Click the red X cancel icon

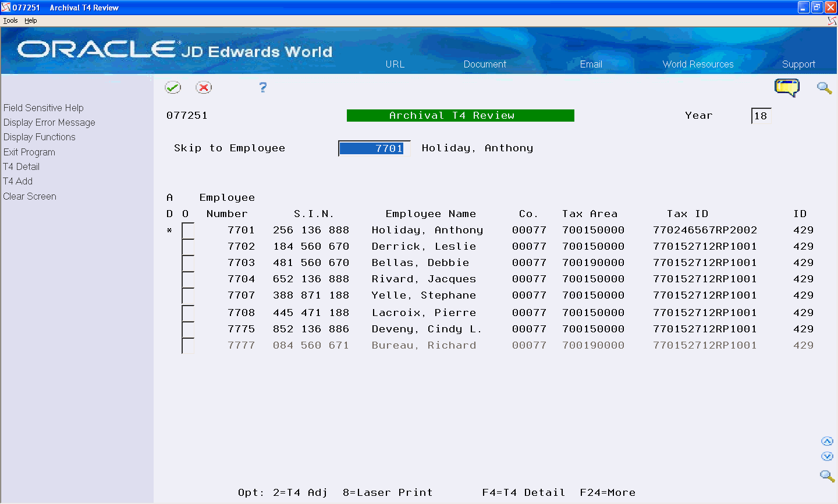204,87
